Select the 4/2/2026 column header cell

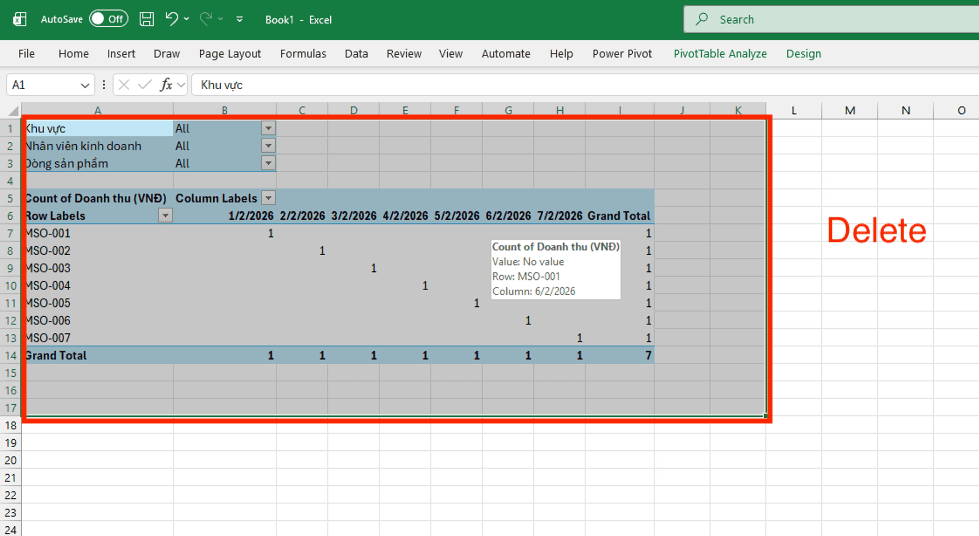coord(405,216)
